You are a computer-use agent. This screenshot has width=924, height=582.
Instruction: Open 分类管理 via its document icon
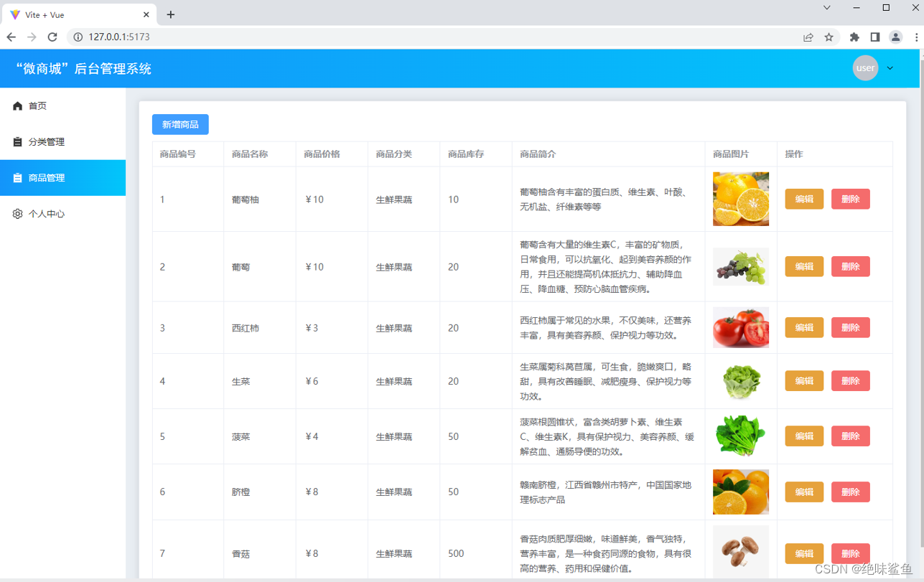click(17, 141)
